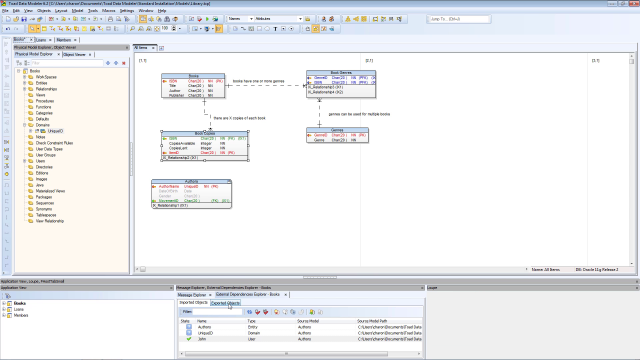Click the magnifier Zoom tool icon
This screenshot has width=640, height=360.
click(132, 29)
